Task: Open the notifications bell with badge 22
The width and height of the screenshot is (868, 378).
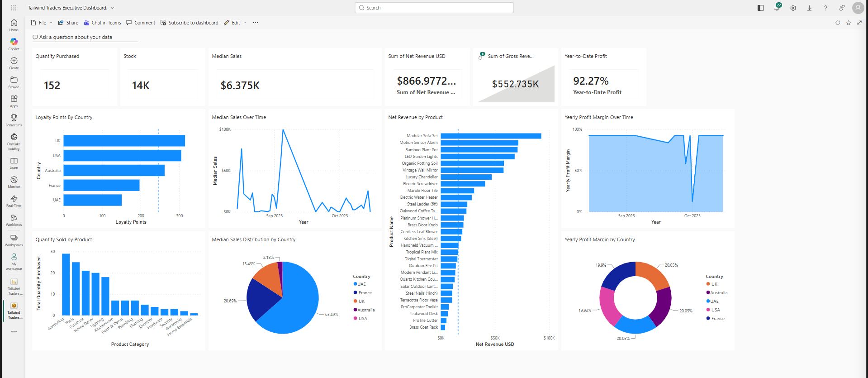Action: pos(777,8)
